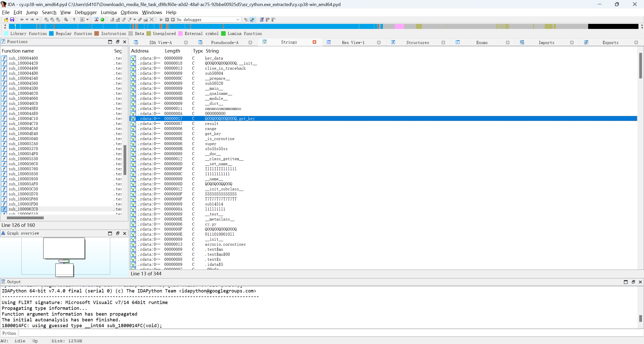Close the Strings tab

tap(314, 42)
